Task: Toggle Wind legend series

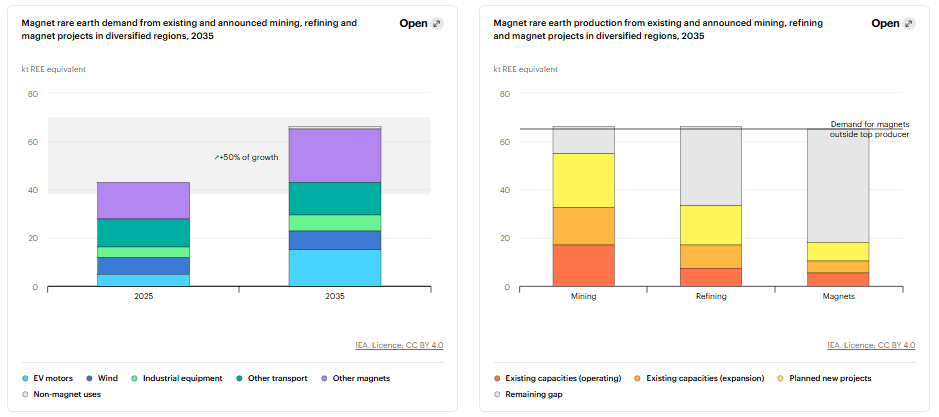Action: coord(101,378)
